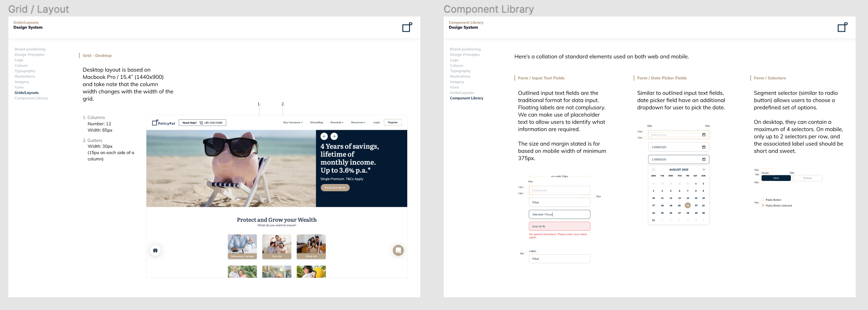The height and width of the screenshot is (310, 868).
Task: Click the Form / Selectors heading
Action: coord(770,78)
